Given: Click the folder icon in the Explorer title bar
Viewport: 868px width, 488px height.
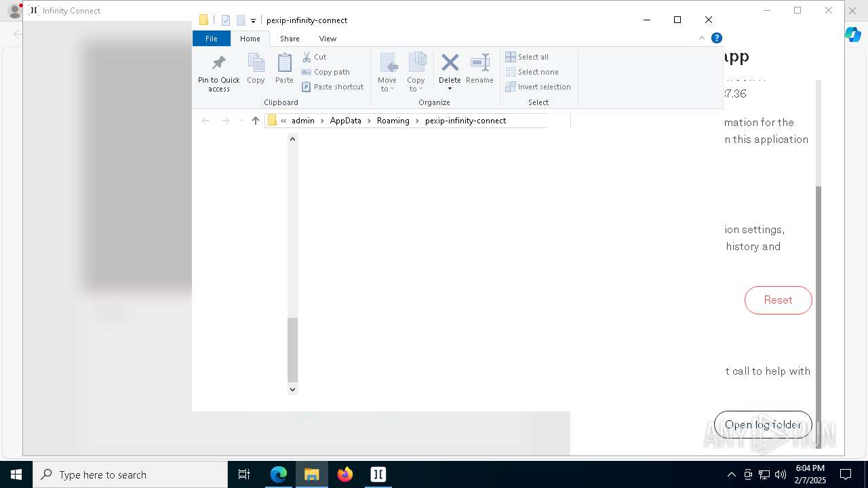Looking at the screenshot, I should click(x=203, y=20).
